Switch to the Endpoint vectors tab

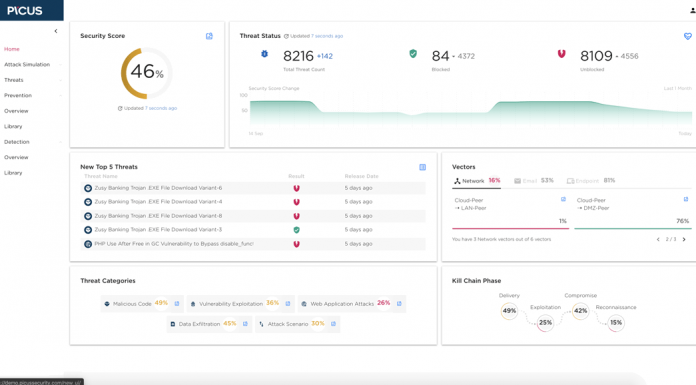coord(591,181)
